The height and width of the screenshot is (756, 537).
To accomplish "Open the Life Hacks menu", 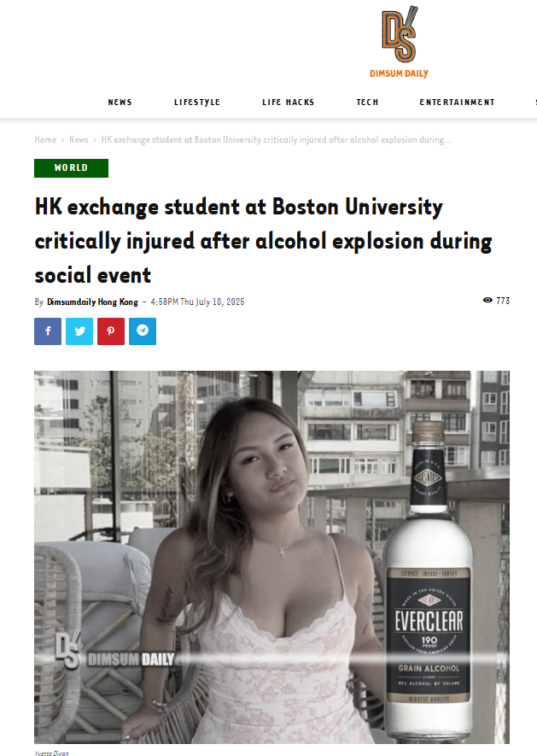I will 289,103.
